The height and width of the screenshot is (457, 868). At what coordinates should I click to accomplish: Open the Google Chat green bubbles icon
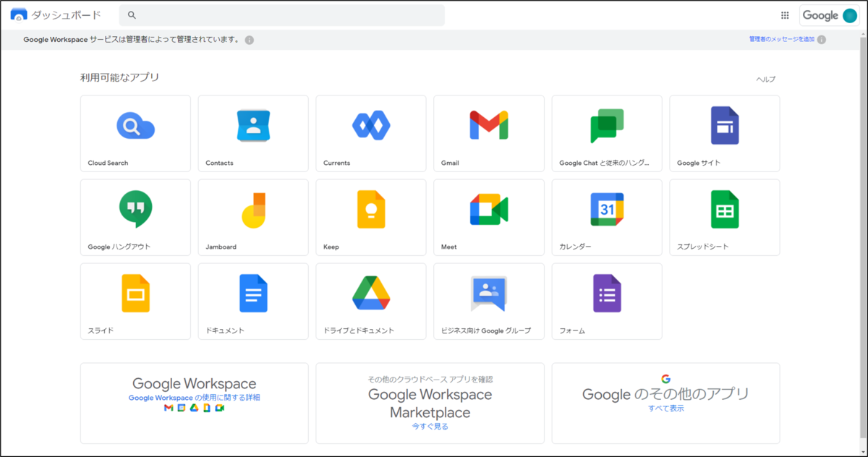pos(607,126)
